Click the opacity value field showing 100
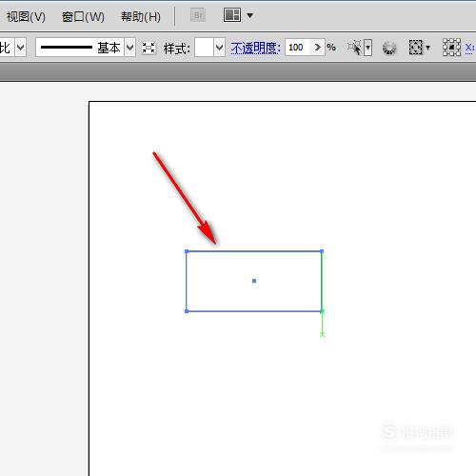 [297, 48]
